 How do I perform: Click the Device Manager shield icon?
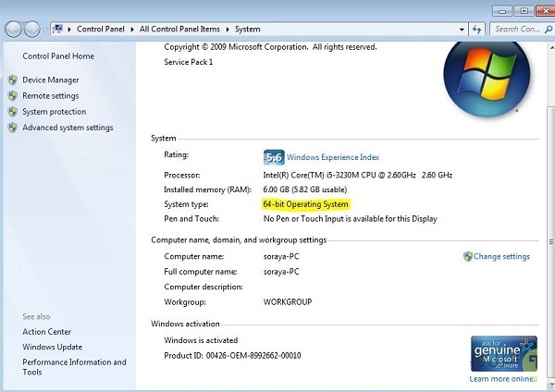[13, 80]
